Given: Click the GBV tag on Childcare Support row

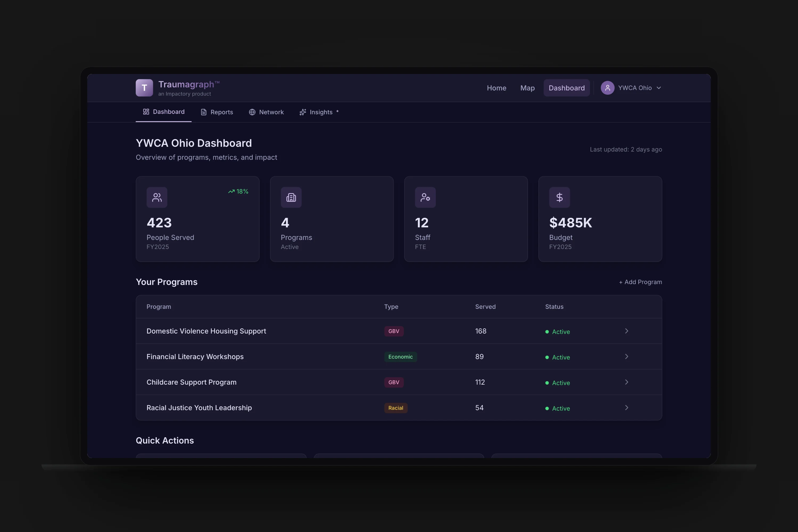Looking at the screenshot, I should [x=394, y=383].
